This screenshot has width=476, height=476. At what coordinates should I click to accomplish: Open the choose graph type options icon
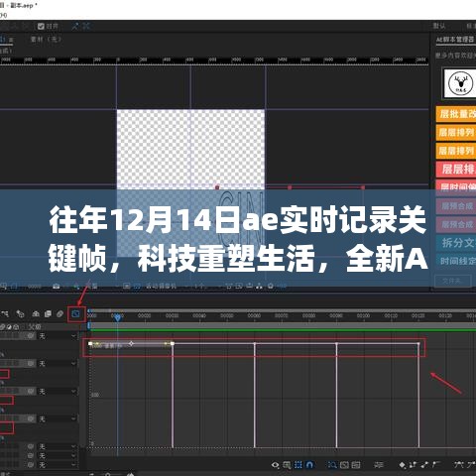(x=287, y=465)
